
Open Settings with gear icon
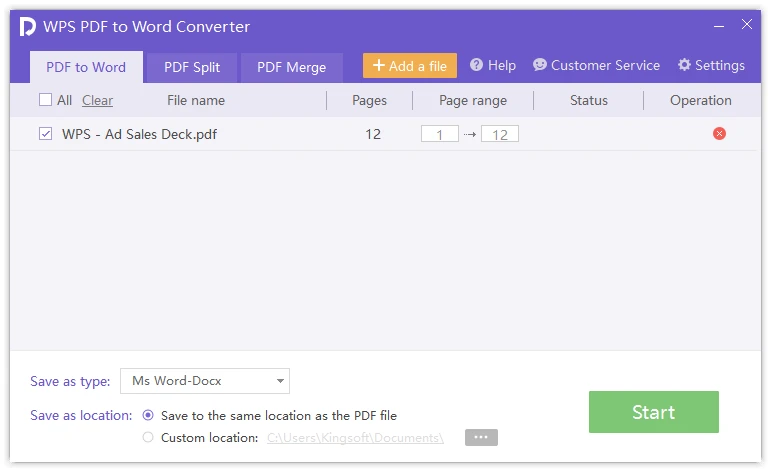711,65
